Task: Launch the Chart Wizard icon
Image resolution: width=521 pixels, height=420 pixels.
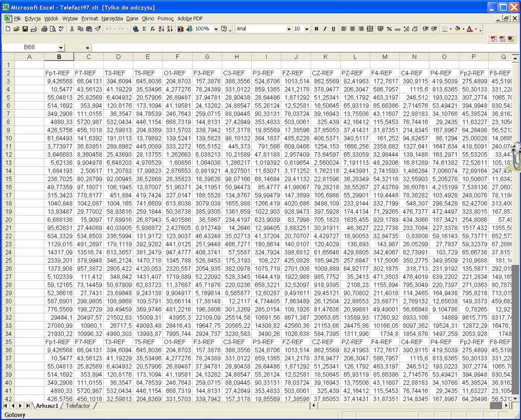Action: pyautogui.click(x=181, y=29)
